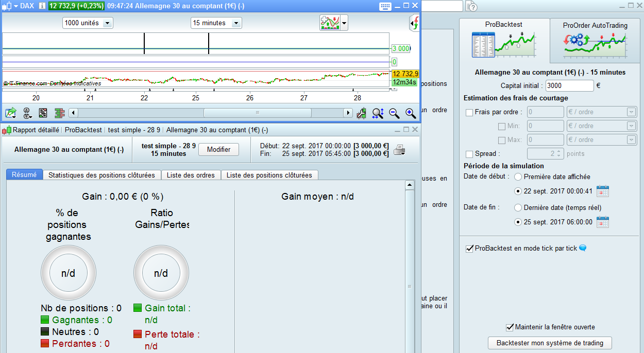Click Backtester mon système de trading button
644x353 pixels.
point(550,343)
